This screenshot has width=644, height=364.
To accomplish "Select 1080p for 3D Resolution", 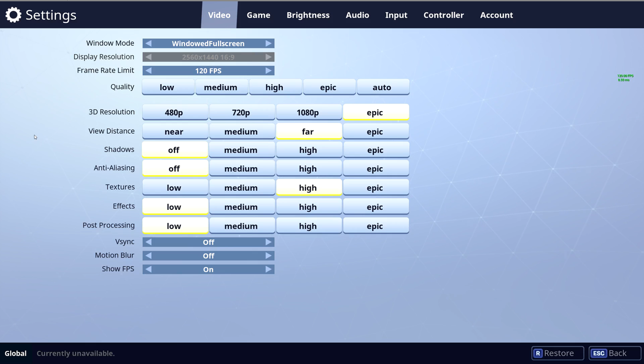I will click(x=309, y=112).
